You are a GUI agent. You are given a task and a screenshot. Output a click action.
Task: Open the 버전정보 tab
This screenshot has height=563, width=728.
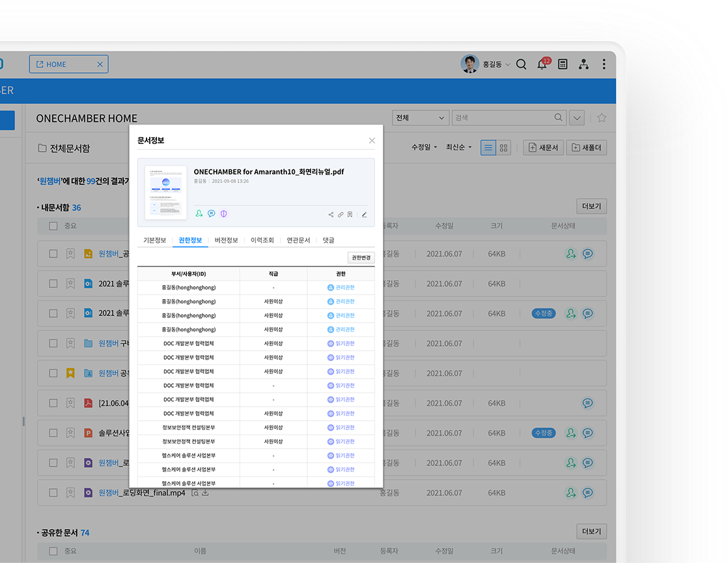click(226, 240)
